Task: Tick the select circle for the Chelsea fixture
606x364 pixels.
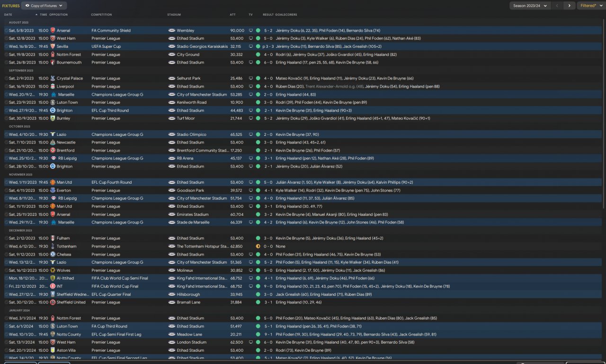Action: [7, 254]
